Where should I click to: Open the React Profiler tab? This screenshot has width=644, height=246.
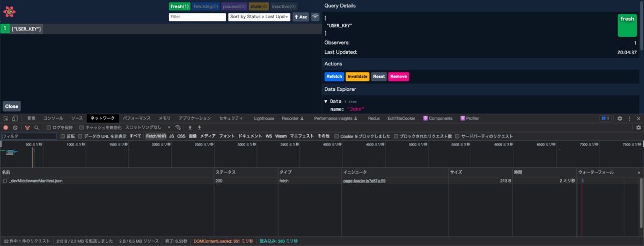point(470,118)
